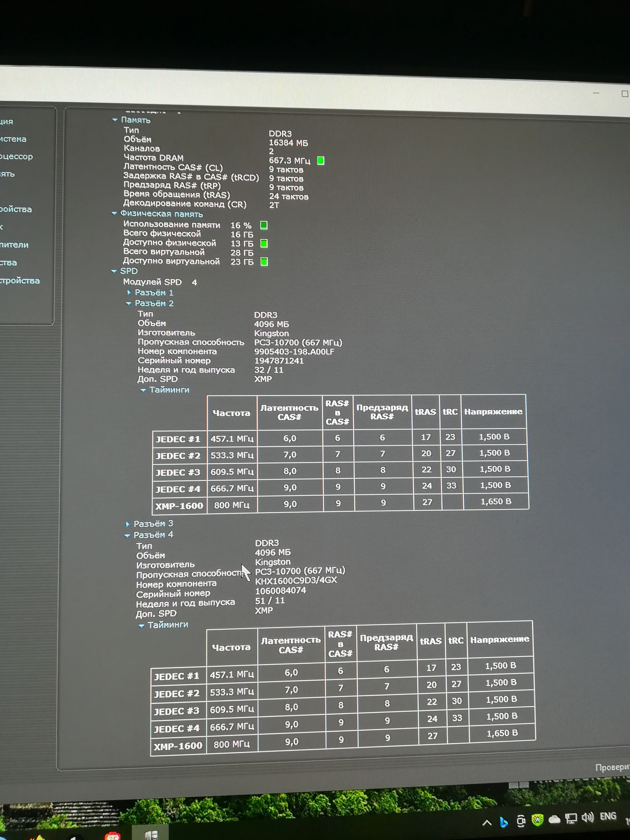Open the green shield tray icon

[537, 820]
